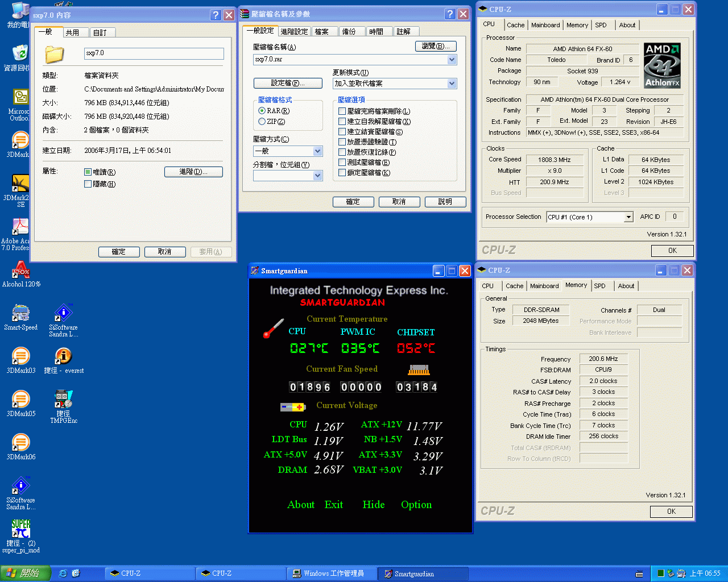Click Advanced attributes button in sxp7.0 properties
Image resolution: width=728 pixels, height=582 pixels.
coord(193,172)
